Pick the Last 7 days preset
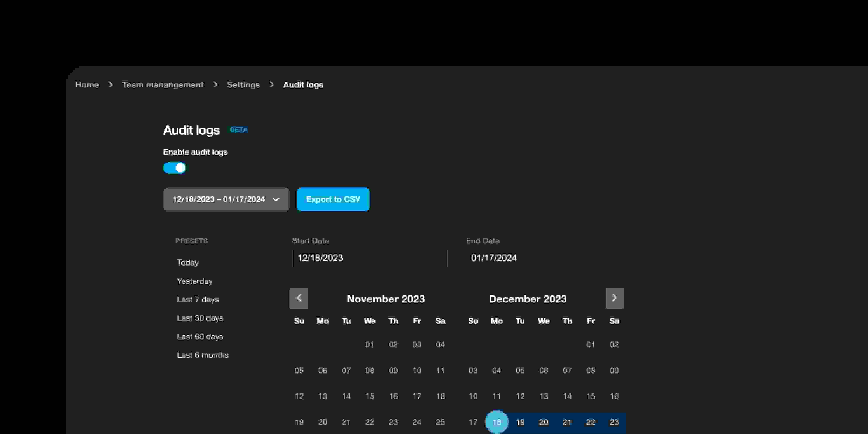The image size is (868, 434). (198, 299)
